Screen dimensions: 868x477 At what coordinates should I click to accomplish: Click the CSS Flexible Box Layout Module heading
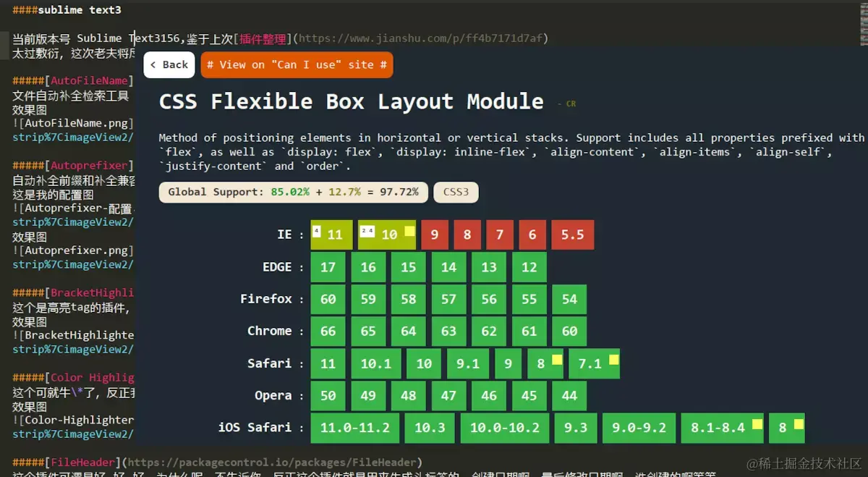[x=351, y=101]
